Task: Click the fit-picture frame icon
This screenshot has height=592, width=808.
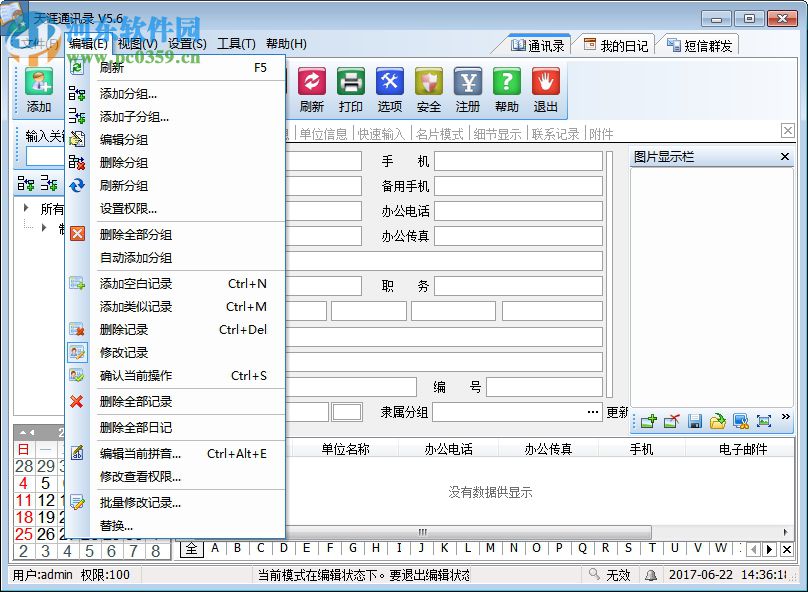Action: click(764, 421)
